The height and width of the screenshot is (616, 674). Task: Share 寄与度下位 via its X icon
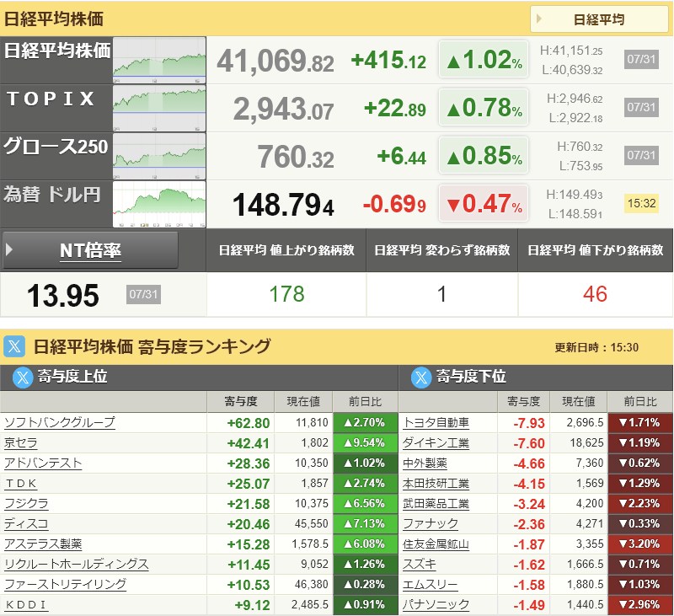[421, 378]
